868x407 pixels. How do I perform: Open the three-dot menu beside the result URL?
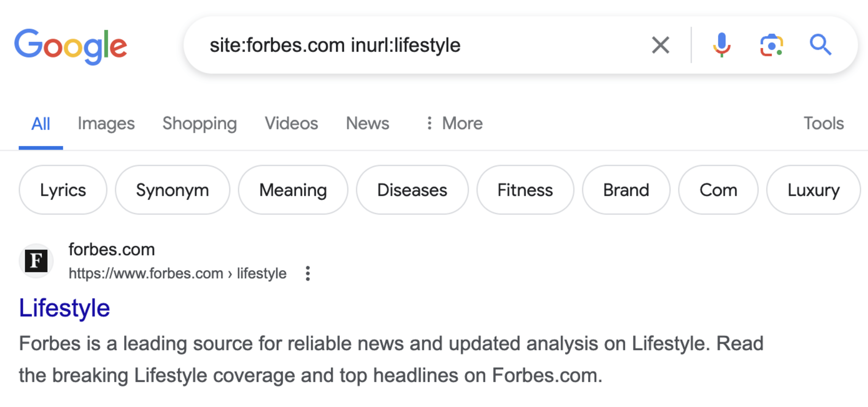(308, 273)
